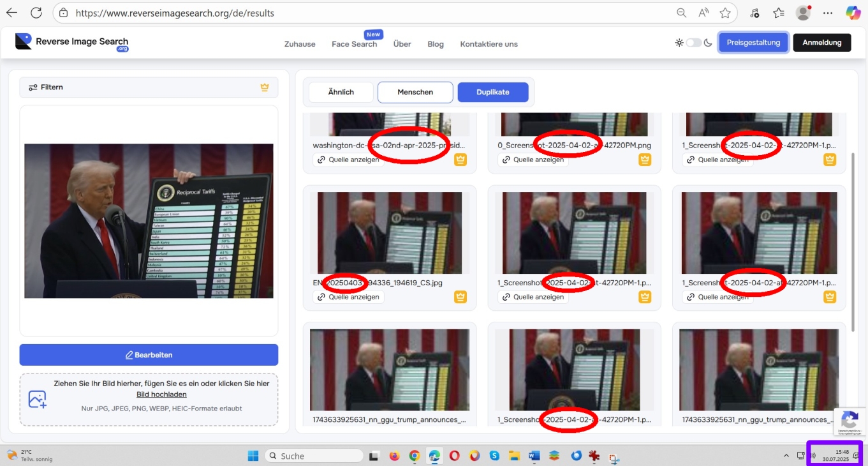
Task: Open the Copilot icon in browser toolbar
Action: pos(853,13)
